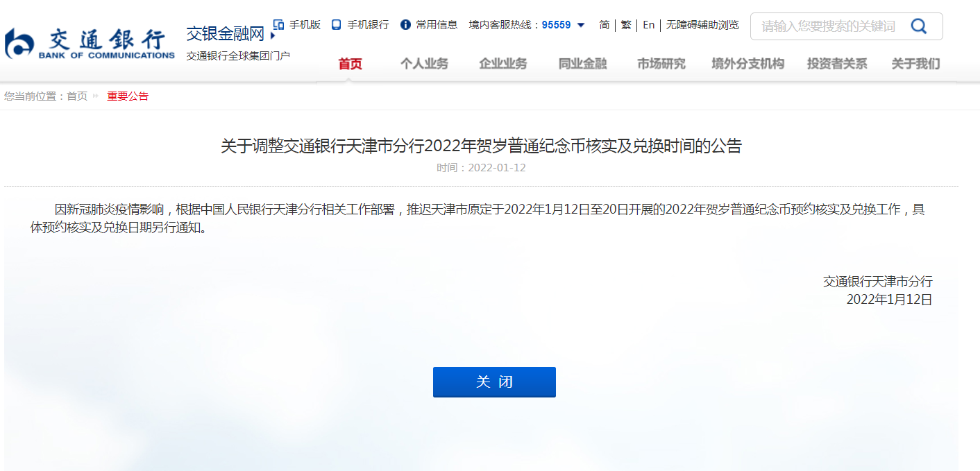Open the 境外分支机构 menu
The width and height of the screenshot is (980, 471).
point(748,64)
